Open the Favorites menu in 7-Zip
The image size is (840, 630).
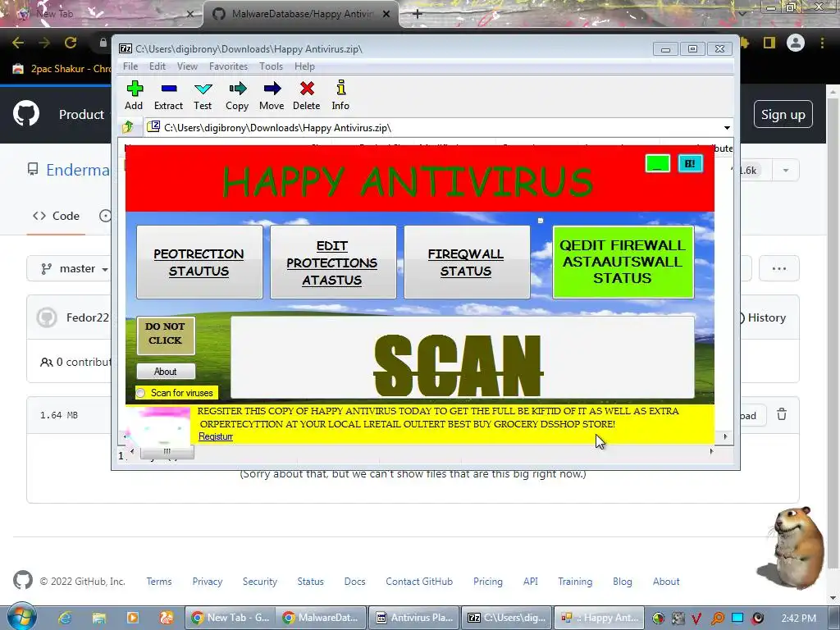[x=228, y=66]
